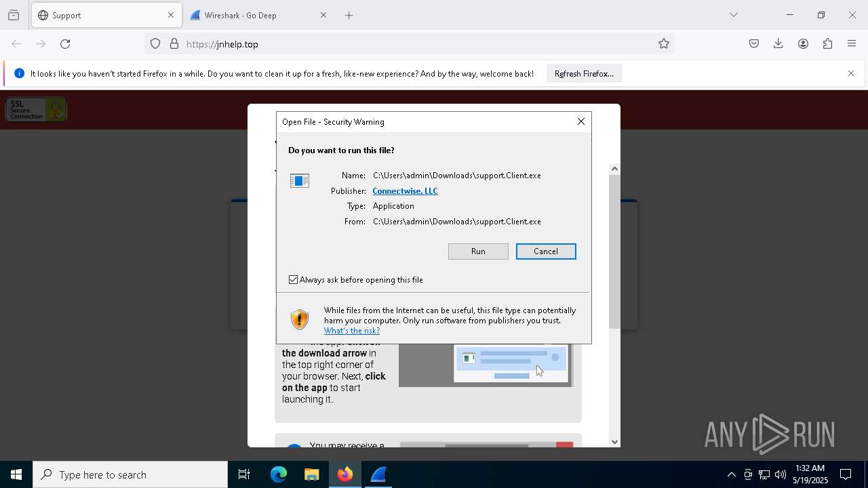Open File Explorer from the taskbar
The width and height of the screenshot is (868, 488).
point(312,474)
